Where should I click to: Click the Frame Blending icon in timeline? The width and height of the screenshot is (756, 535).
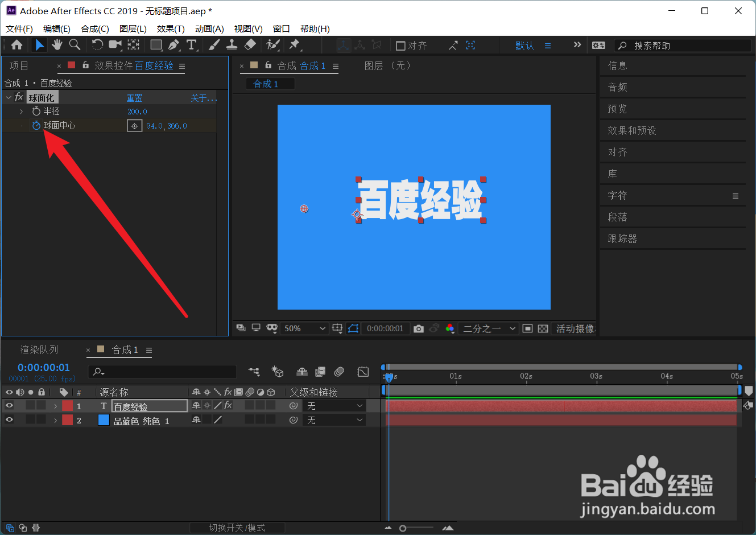coord(320,372)
